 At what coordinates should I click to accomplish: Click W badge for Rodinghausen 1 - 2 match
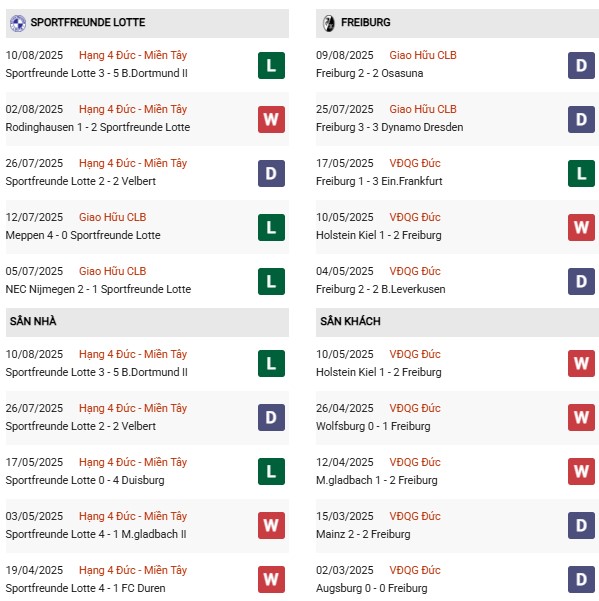pos(271,120)
